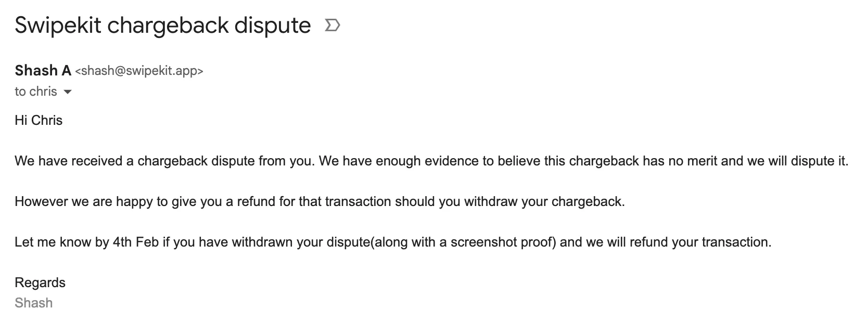Click the grey "Shash" signature
The width and height of the screenshot is (868, 335).
pyautogui.click(x=34, y=303)
